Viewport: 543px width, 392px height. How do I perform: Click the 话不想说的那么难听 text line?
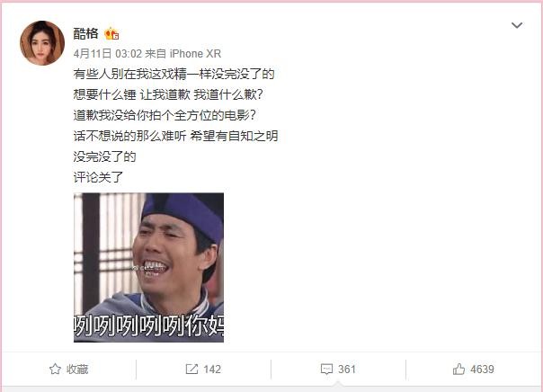(x=175, y=136)
